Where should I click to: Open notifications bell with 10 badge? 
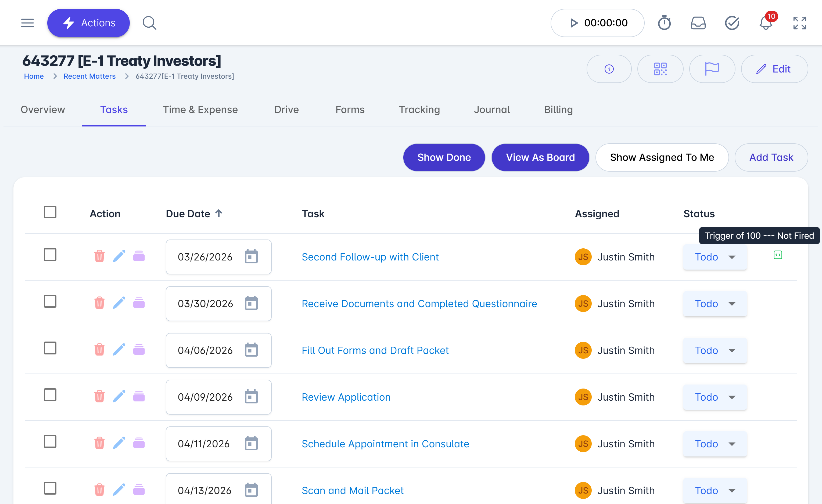[766, 23]
